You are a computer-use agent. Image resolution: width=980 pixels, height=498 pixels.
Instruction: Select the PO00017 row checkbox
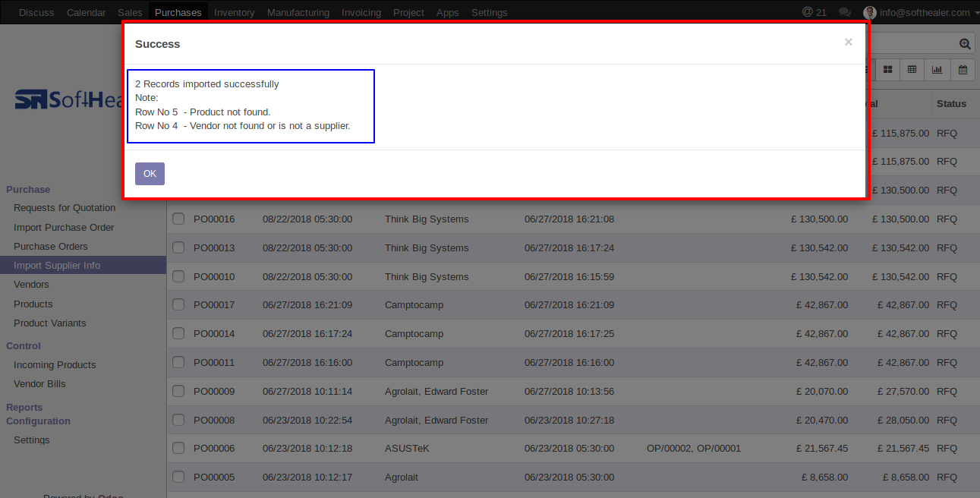(178, 304)
